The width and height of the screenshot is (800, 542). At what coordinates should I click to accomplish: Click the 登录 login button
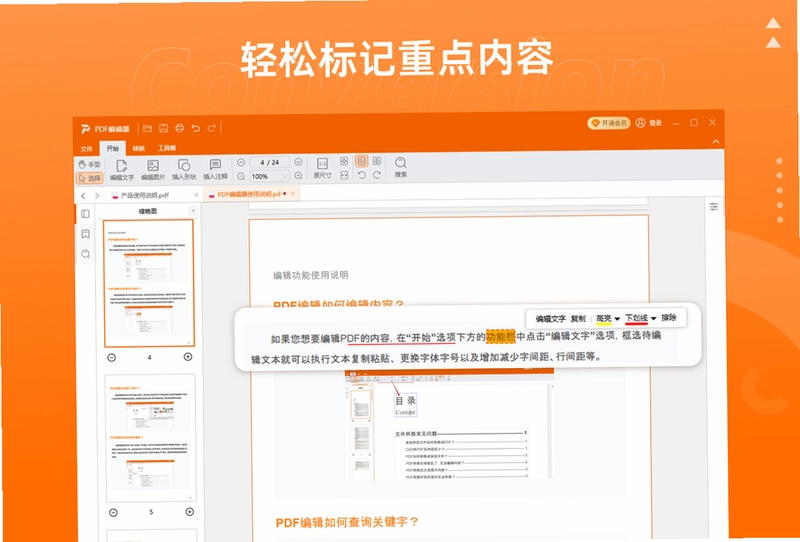[649, 123]
